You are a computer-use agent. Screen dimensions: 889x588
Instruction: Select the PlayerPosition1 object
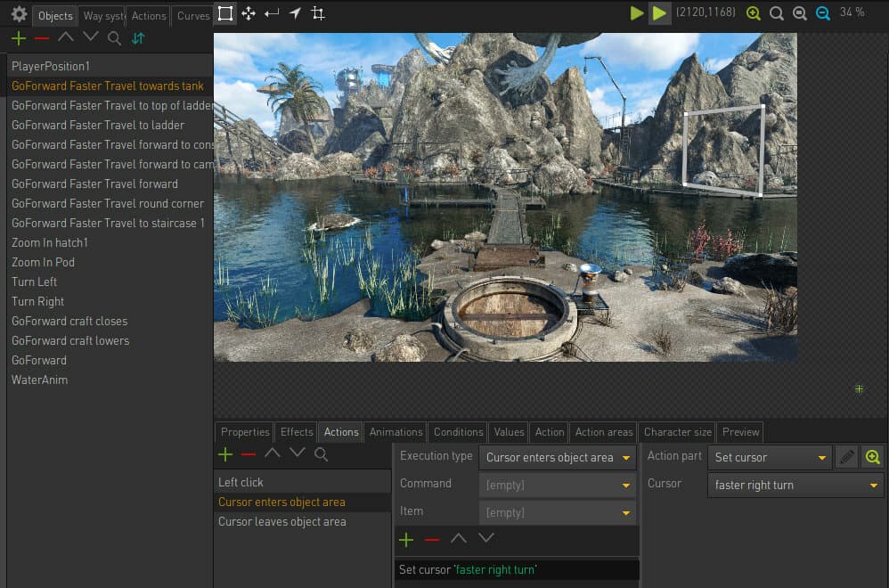[x=110, y=66]
